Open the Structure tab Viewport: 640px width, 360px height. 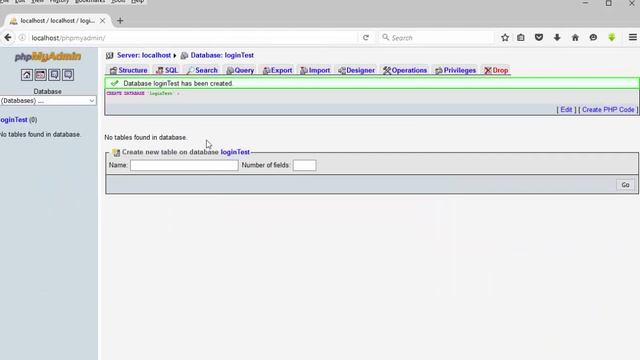click(x=128, y=70)
